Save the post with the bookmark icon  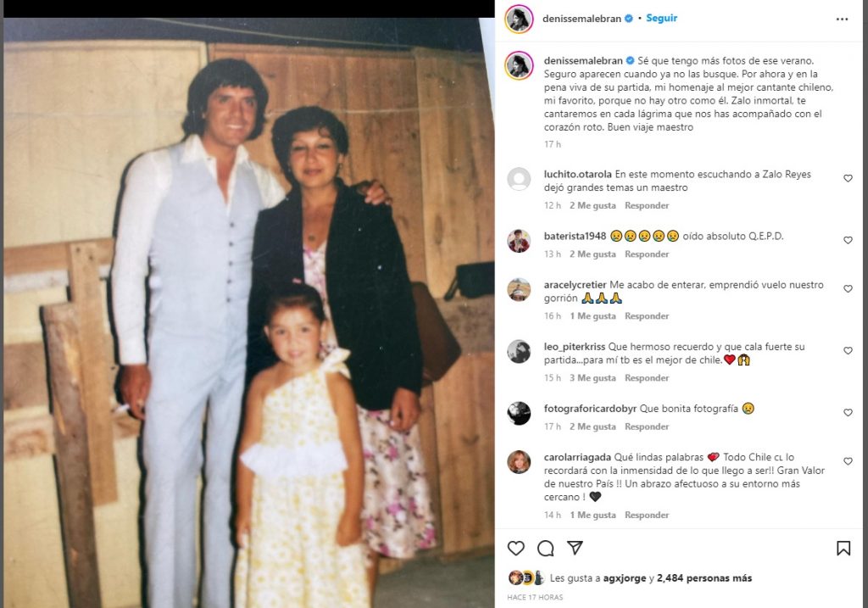843,548
